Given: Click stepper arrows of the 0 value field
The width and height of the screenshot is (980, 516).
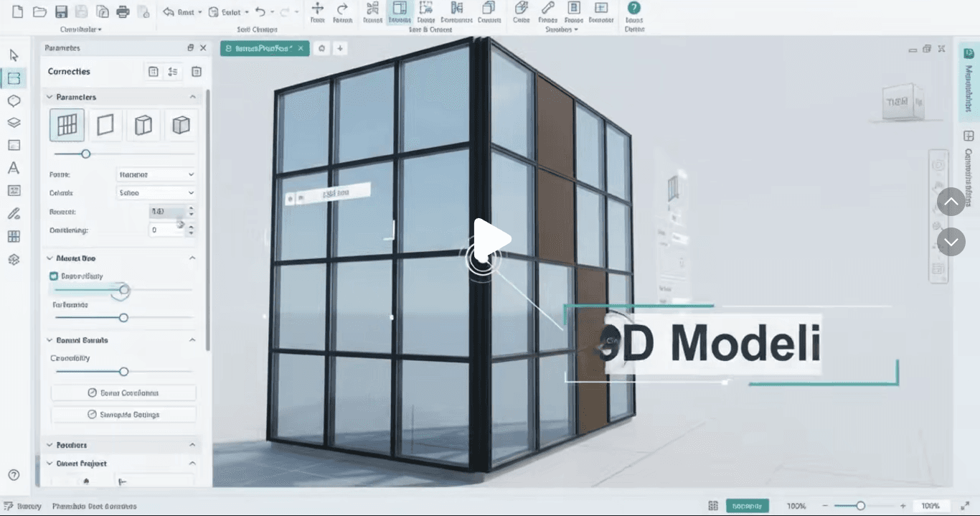Looking at the screenshot, I should [x=191, y=230].
